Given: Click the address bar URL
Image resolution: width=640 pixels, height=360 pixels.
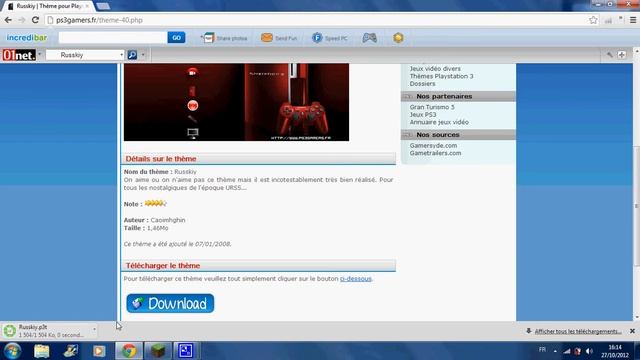Looking at the screenshot, I should coord(99,20).
